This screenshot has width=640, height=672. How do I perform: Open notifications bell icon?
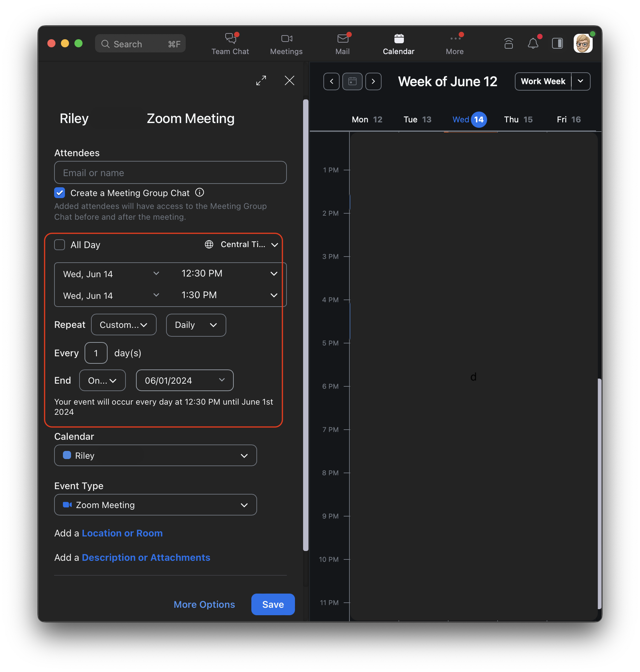532,43
